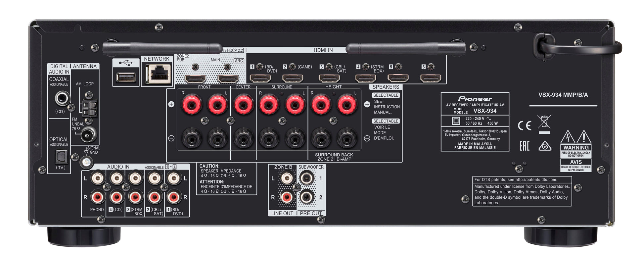Screen dimensions: 644x253
Task: Click the SIGNAL GND grounding screw
Action: pos(86,162)
